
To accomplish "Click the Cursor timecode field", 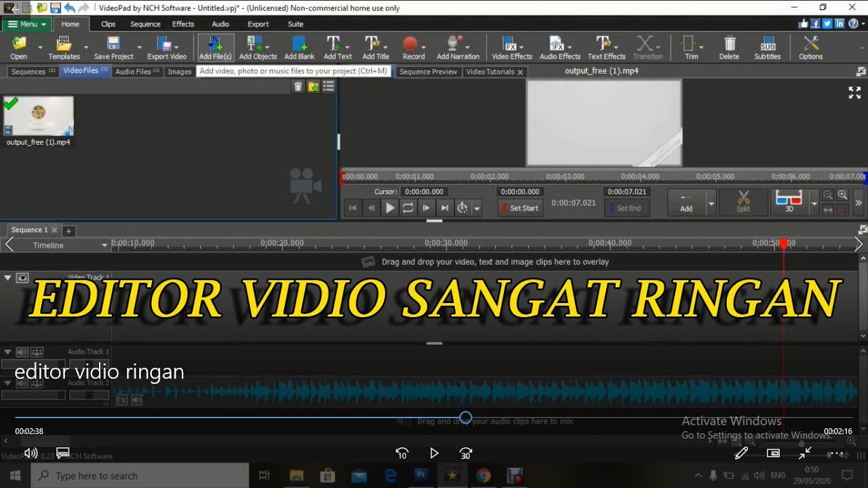I will pos(424,192).
